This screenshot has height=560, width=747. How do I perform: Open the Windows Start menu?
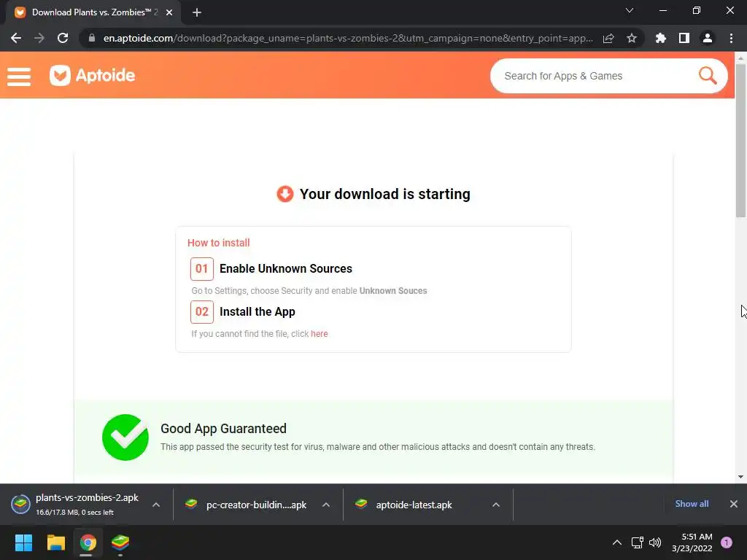[x=23, y=542]
